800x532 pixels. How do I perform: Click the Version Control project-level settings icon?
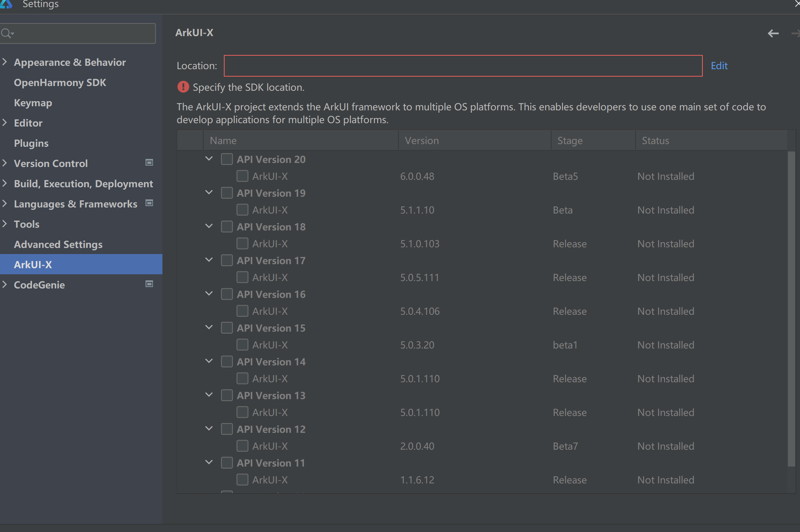coord(149,163)
